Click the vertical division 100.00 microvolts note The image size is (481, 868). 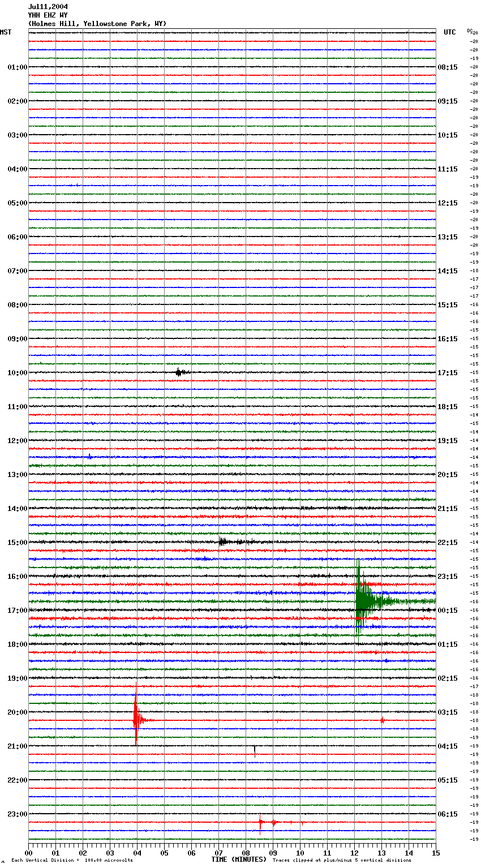72,860
